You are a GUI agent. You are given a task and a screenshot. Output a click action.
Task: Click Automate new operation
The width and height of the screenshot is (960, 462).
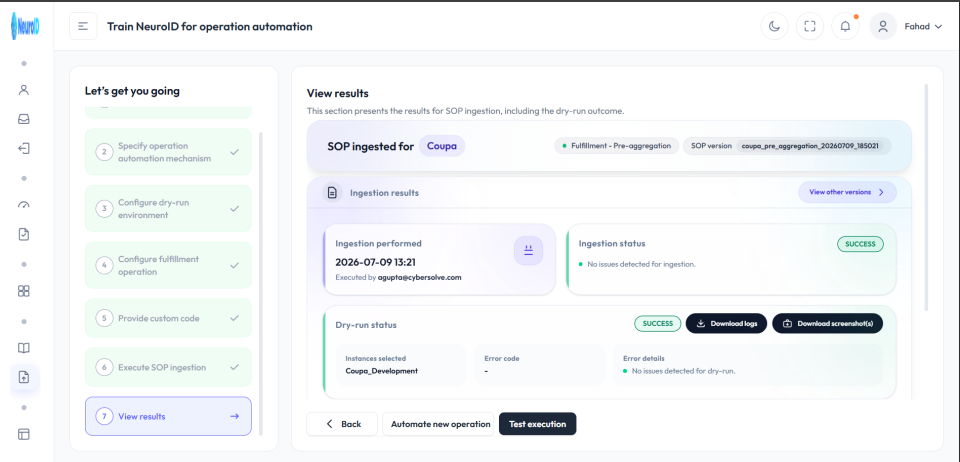tap(438, 424)
